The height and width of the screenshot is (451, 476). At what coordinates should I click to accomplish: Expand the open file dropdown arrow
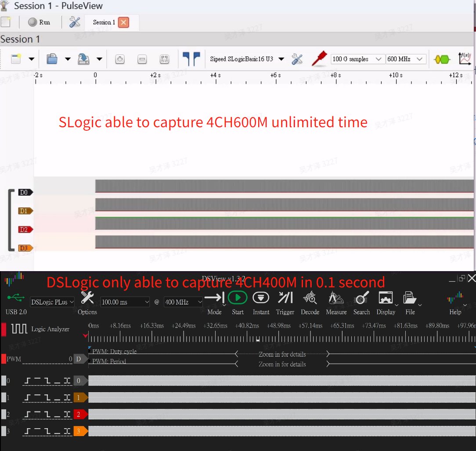pos(68,59)
